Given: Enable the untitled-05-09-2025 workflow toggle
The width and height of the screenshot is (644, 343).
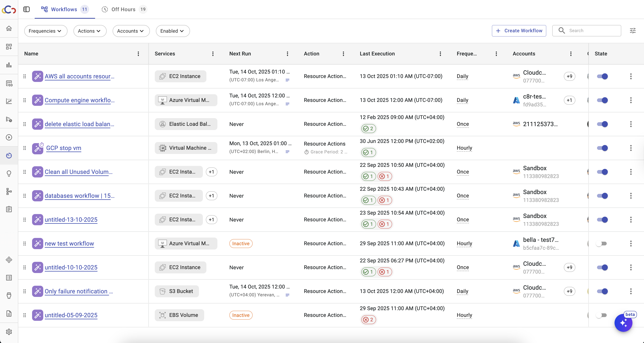Looking at the screenshot, I should pyautogui.click(x=601, y=315).
